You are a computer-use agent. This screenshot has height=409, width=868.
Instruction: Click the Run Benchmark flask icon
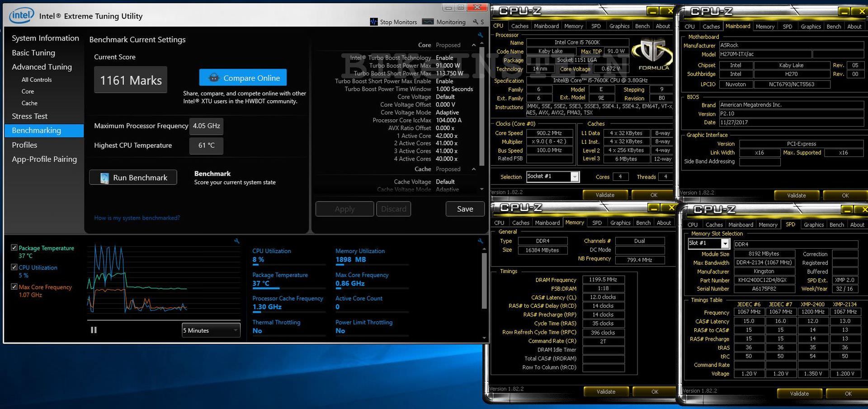click(104, 178)
